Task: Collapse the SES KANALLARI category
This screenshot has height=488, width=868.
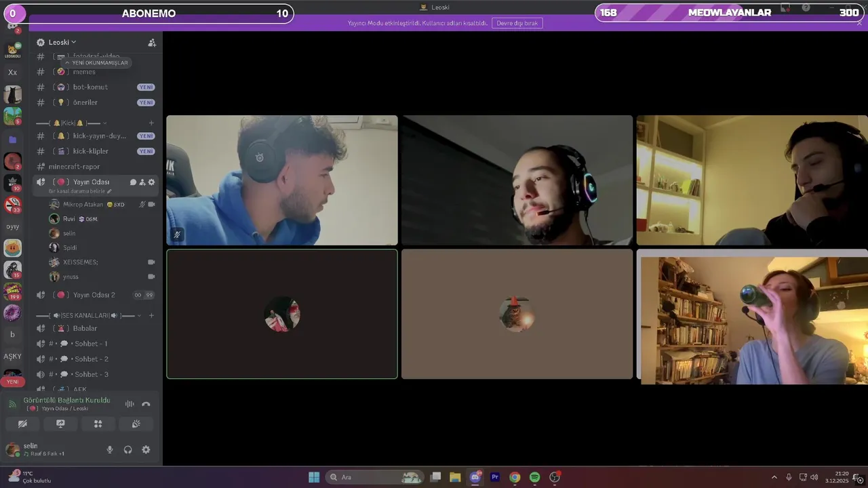Action: [x=90, y=316]
